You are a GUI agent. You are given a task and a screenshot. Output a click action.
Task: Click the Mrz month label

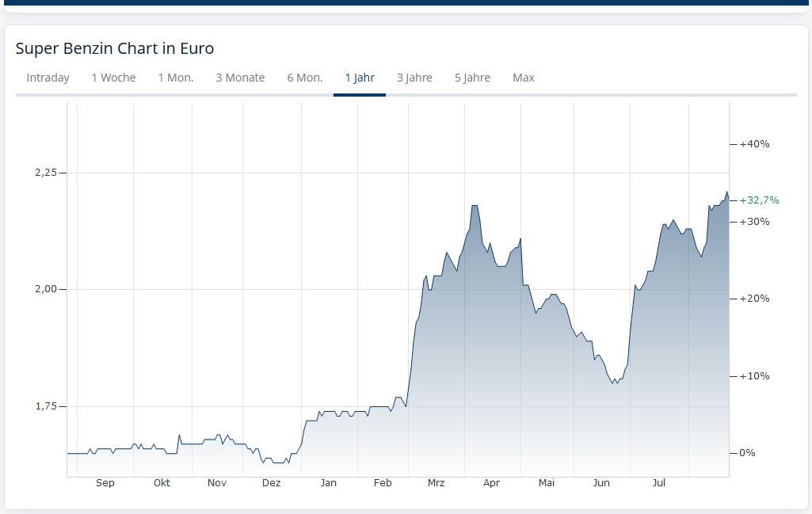click(x=436, y=483)
